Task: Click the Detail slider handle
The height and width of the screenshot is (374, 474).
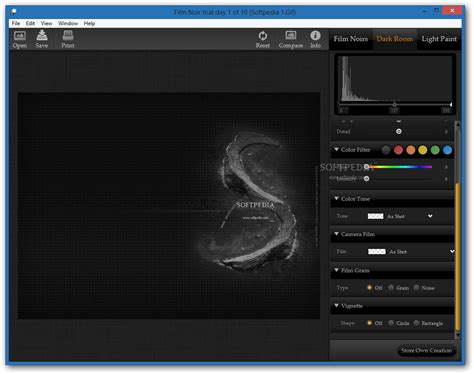Action: [x=399, y=131]
